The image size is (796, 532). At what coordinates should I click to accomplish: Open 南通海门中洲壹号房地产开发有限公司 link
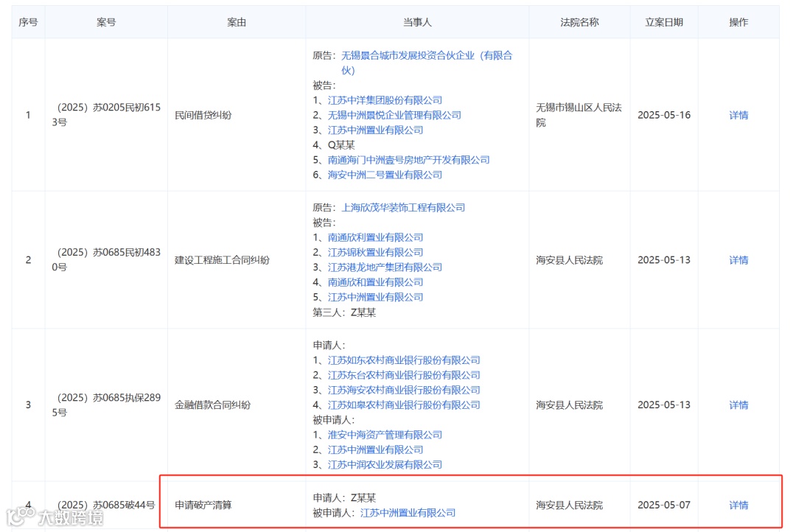pos(408,160)
